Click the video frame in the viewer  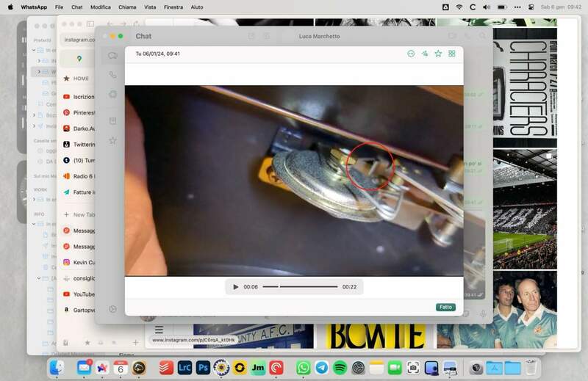click(x=294, y=181)
